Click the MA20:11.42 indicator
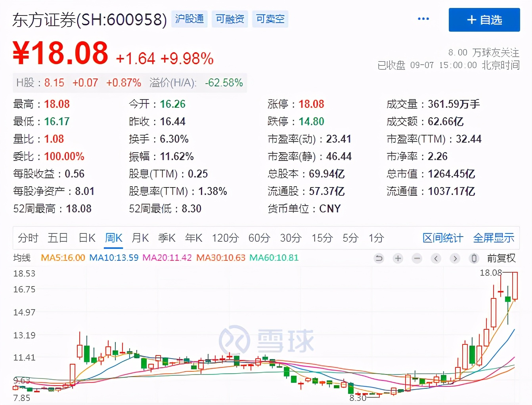This screenshot has height=405, width=532. pyautogui.click(x=167, y=258)
